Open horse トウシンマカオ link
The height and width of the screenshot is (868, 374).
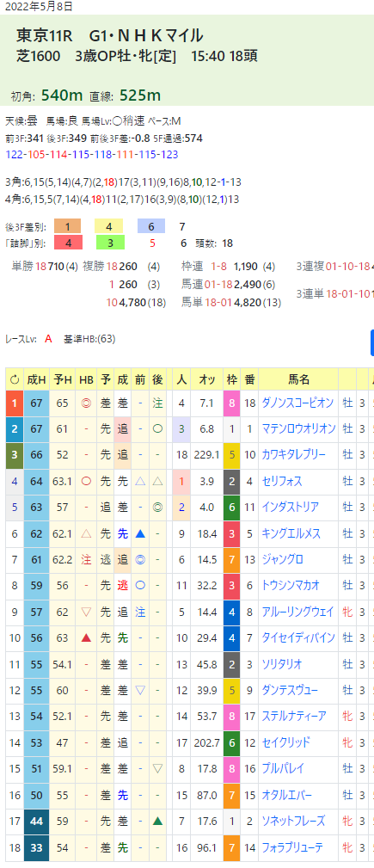coord(291,585)
